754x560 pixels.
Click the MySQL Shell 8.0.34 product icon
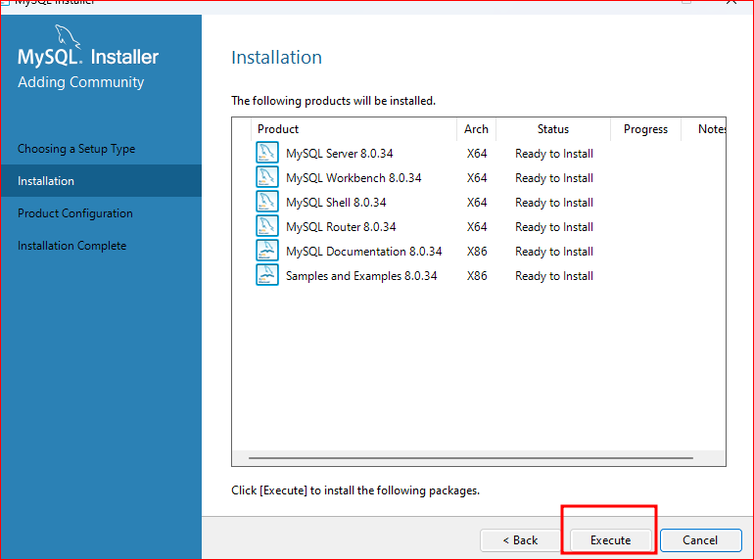click(267, 202)
